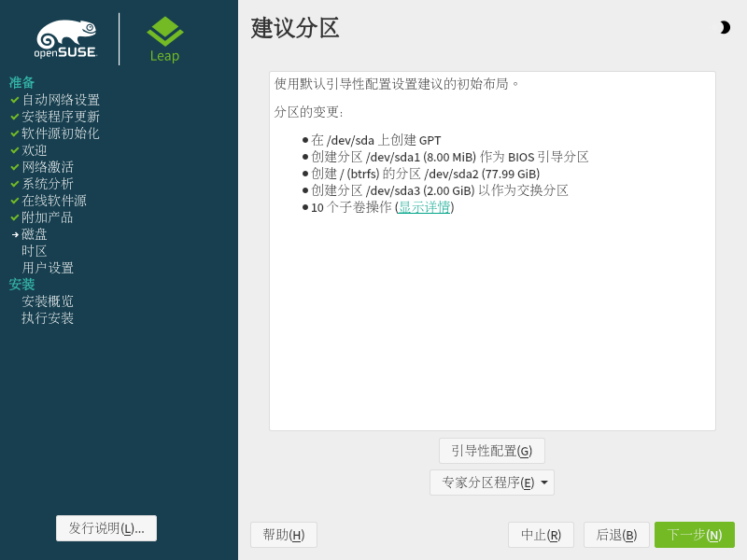Click the checkmark beside 在线软件源

15,201
